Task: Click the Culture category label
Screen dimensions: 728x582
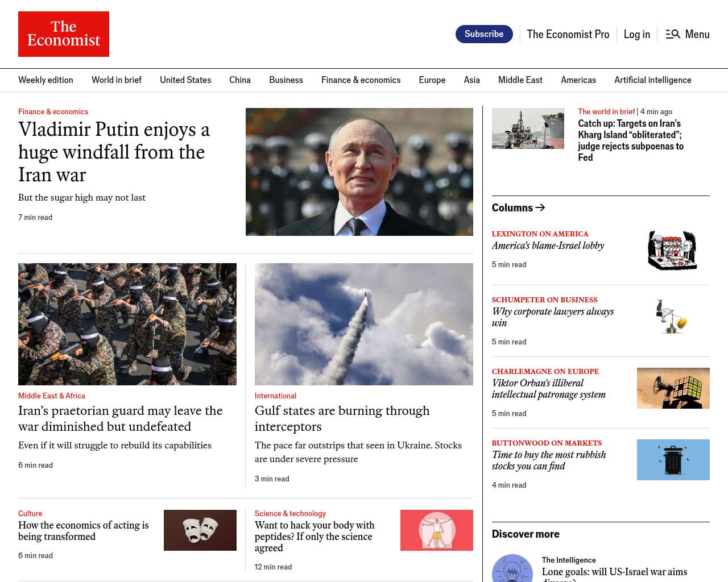Action: pos(30,513)
